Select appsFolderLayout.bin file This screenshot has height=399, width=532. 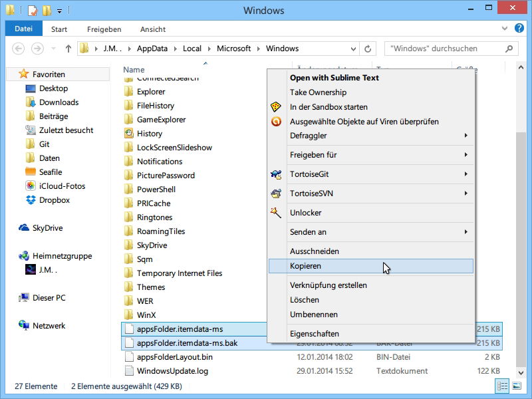pos(175,357)
